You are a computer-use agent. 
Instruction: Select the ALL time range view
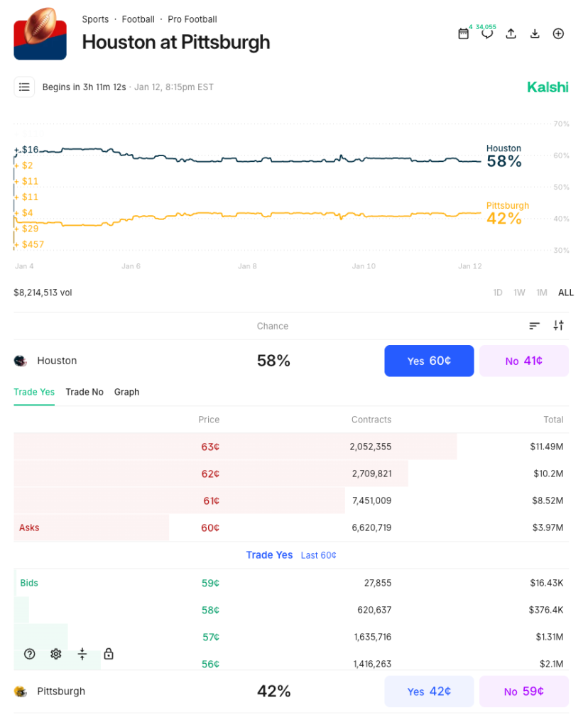(x=565, y=293)
